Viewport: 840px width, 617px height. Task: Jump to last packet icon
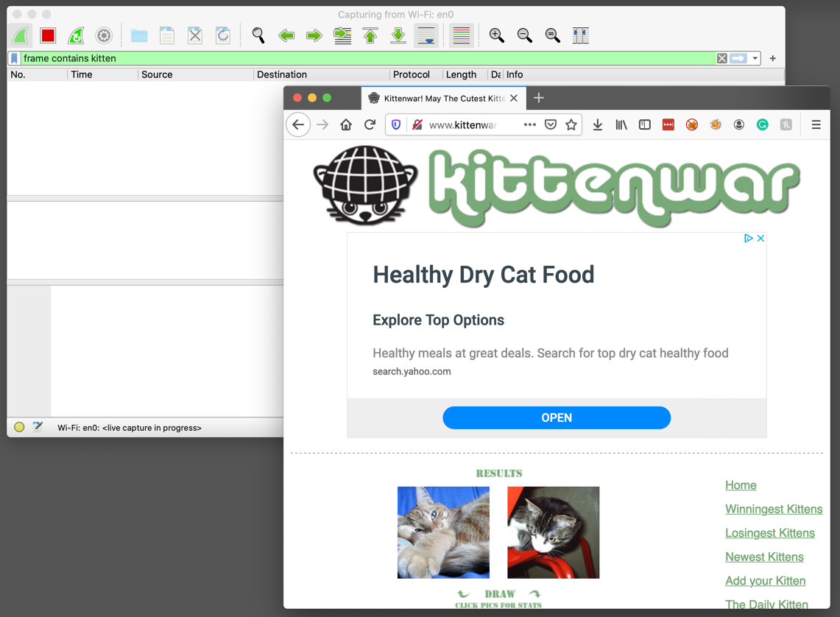(x=398, y=36)
